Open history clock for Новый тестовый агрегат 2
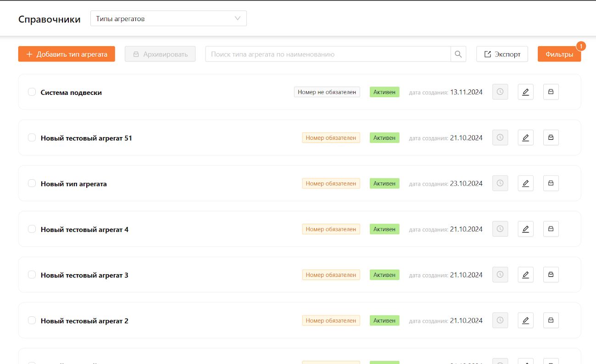Viewport: 596px width, 364px height. click(500, 320)
